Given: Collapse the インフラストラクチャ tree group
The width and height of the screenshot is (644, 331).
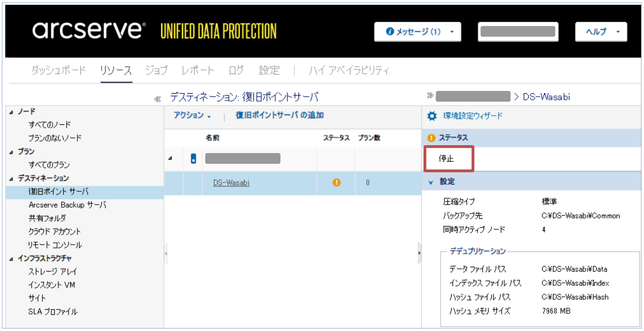Looking at the screenshot, I should pyautogui.click(x=11, y=259).
